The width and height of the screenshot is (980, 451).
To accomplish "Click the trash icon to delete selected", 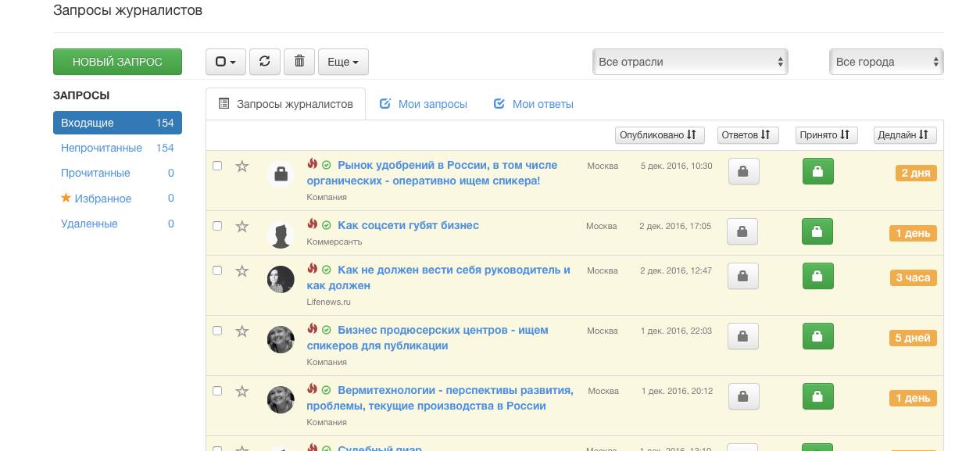I will (299, 61).
